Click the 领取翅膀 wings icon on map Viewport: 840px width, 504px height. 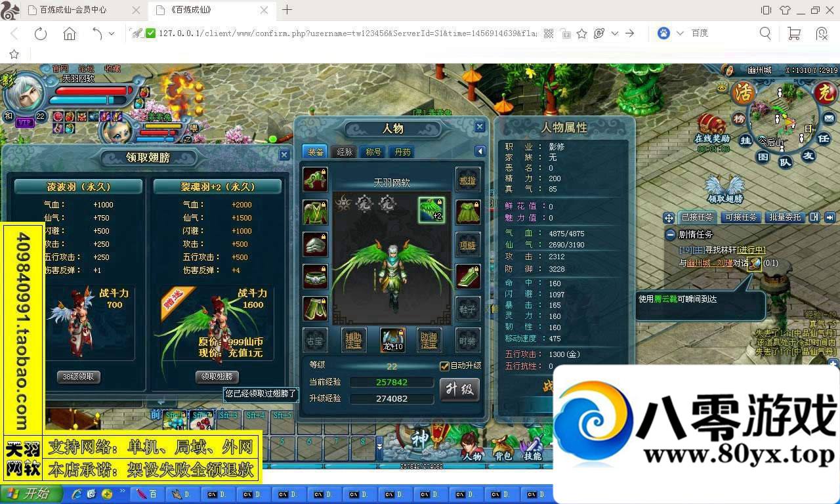click(x=724, y=189)
